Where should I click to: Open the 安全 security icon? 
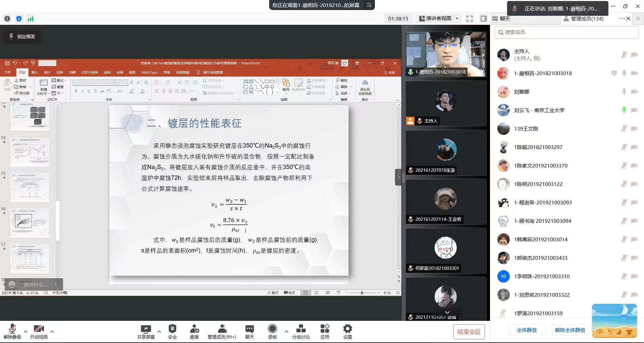pyautogui.click(x=172, y=329)
